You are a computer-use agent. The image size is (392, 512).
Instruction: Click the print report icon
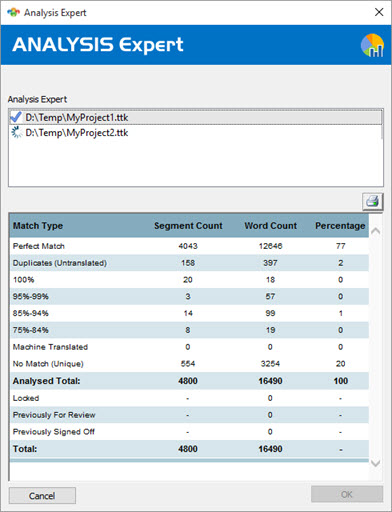[x=373, y=201]
